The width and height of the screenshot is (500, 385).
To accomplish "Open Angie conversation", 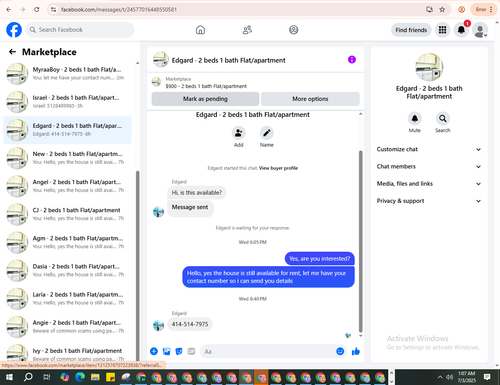I will pos(67,327).
